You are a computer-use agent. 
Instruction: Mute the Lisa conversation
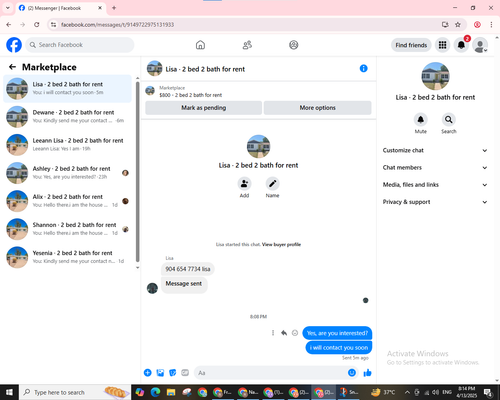pos(421,119)
